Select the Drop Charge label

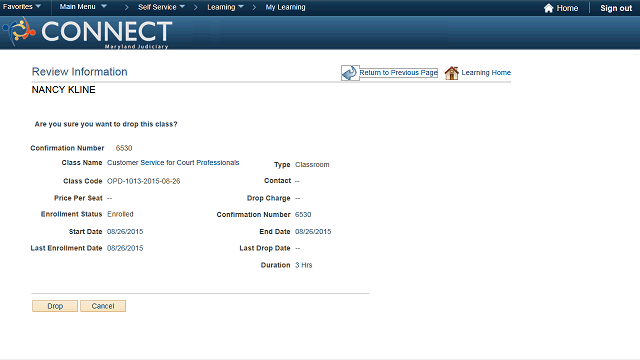pyautogui.click(x=268, y=198)
